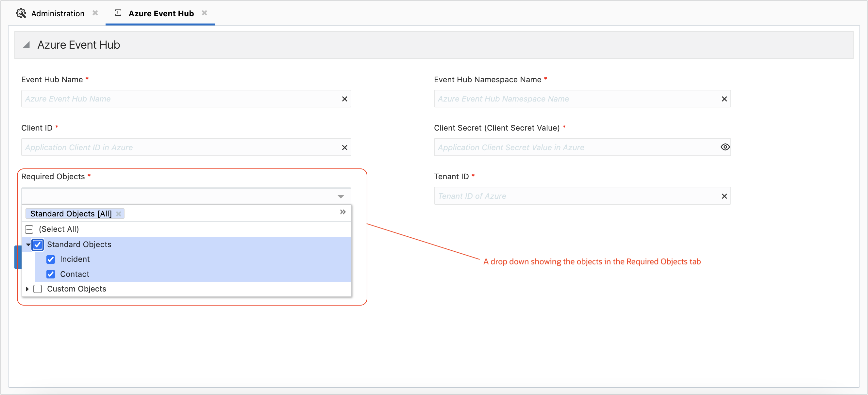Click the Required Objects field label
The width and height of the screenshot is (868, 395).
tap(53, 177)
